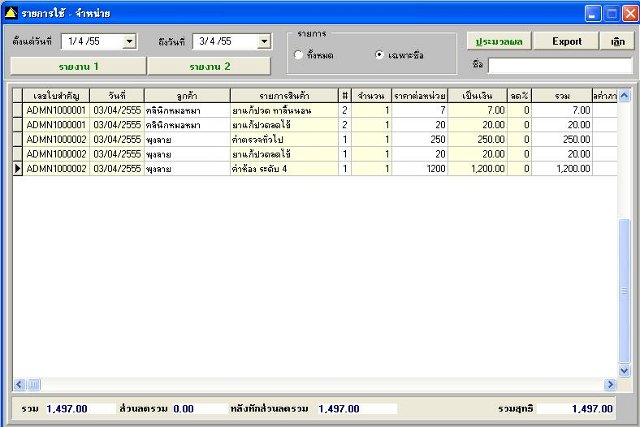Viewport: 640px width, 427px height.
Task: Select the ทั้งหมด radio option
Action: (x=298, y=55)
